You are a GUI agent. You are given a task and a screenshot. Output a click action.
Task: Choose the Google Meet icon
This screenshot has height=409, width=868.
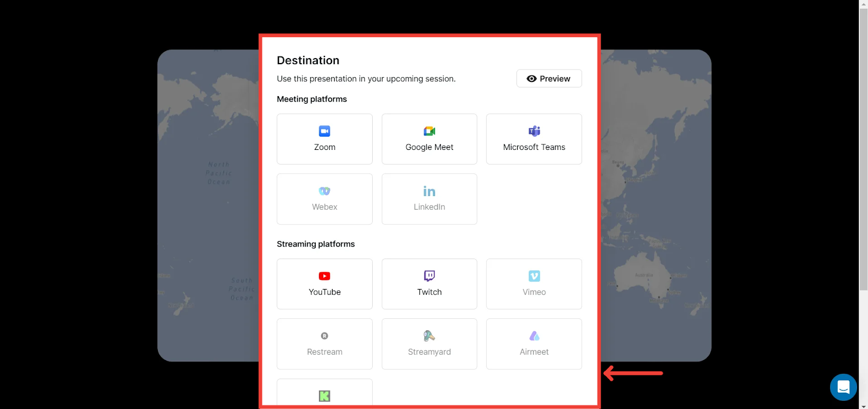[x=429, y=131]
